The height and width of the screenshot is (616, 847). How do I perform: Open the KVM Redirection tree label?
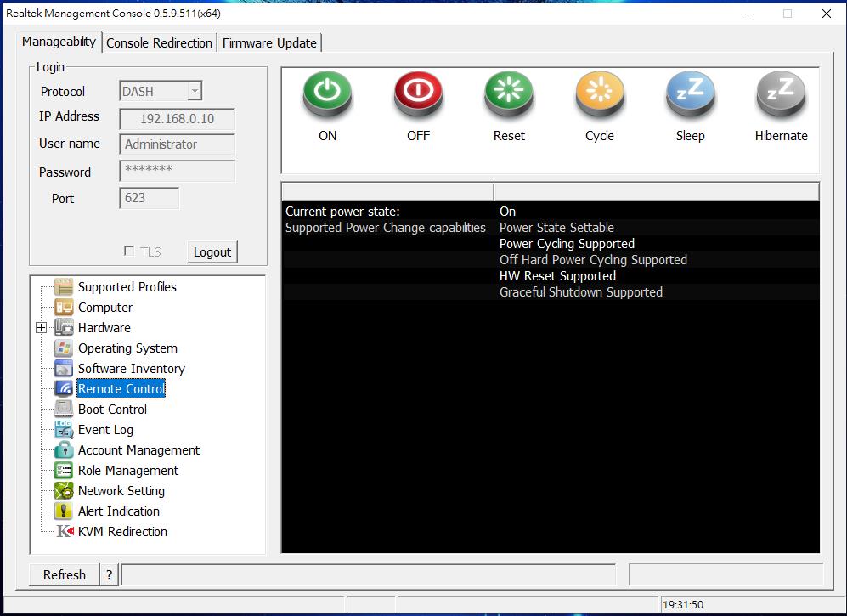(122, 532)
